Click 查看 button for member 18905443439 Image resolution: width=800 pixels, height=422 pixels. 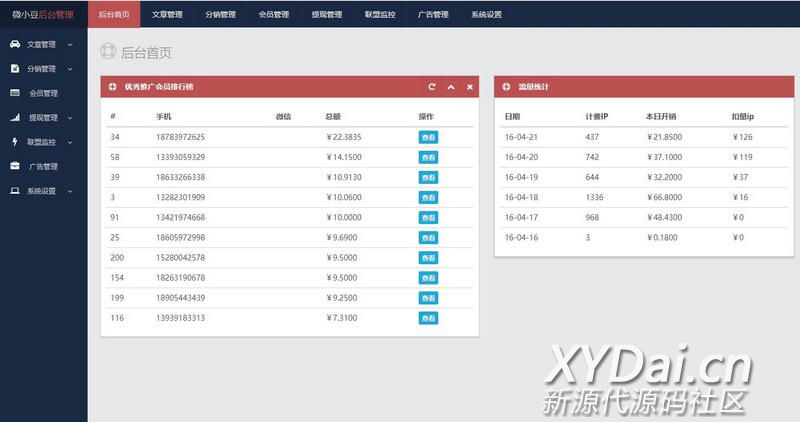(x=428, y=298)
